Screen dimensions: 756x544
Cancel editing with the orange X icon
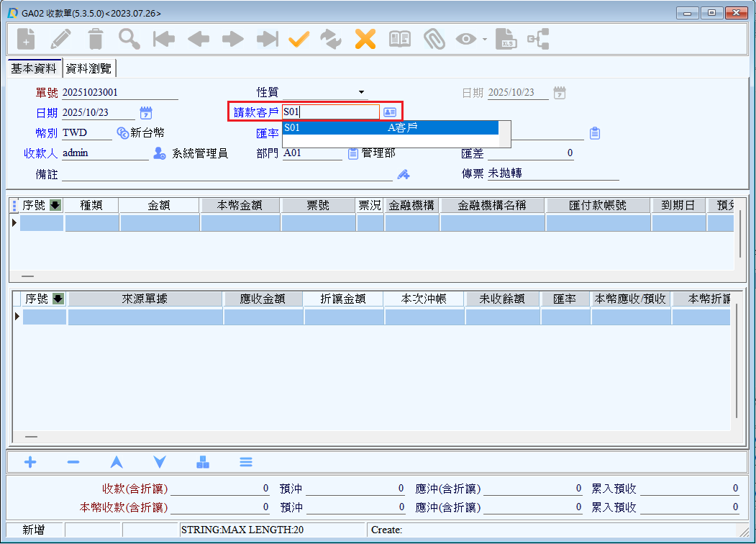click(365, 39)
